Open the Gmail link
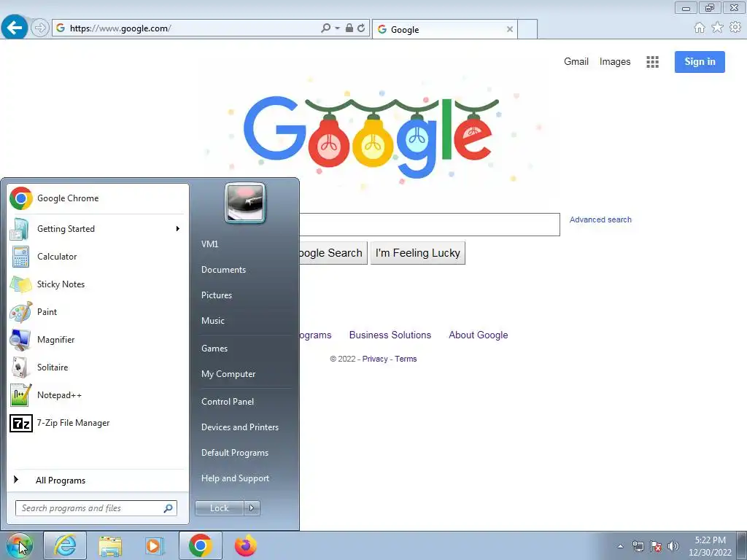This screenshot has height=560, width=747. (x=576, y=62)
